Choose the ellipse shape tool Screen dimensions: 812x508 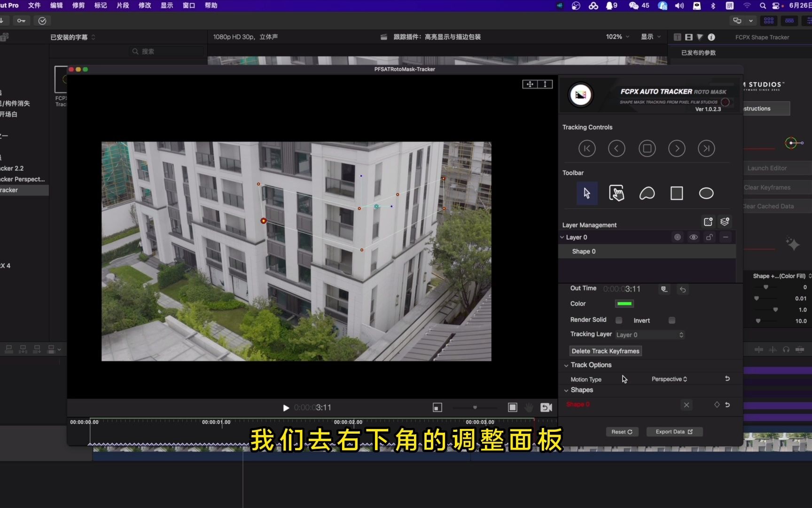(706, 193)
